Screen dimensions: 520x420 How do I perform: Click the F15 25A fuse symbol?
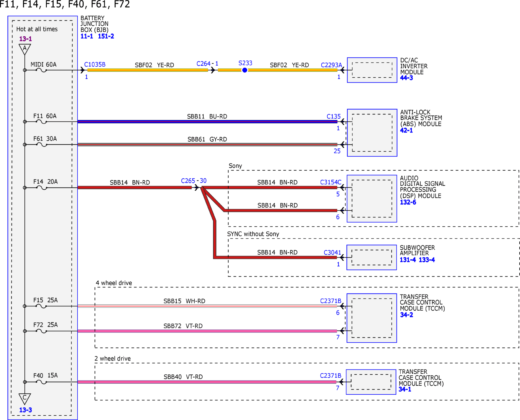point(41,306)
